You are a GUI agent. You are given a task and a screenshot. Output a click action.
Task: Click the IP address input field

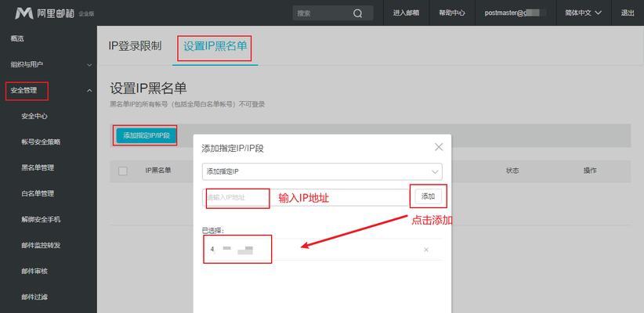tap(306, 197)
